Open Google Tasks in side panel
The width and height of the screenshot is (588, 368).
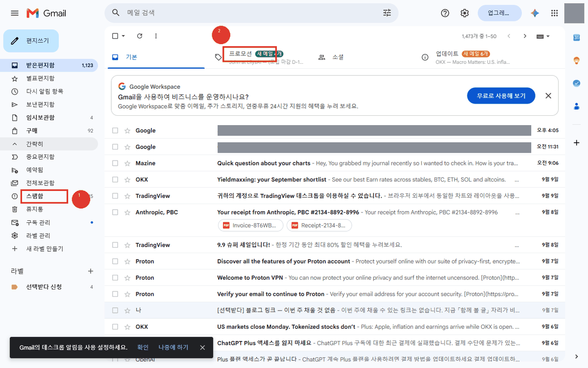pyautogui.click(x=577, y=83)
